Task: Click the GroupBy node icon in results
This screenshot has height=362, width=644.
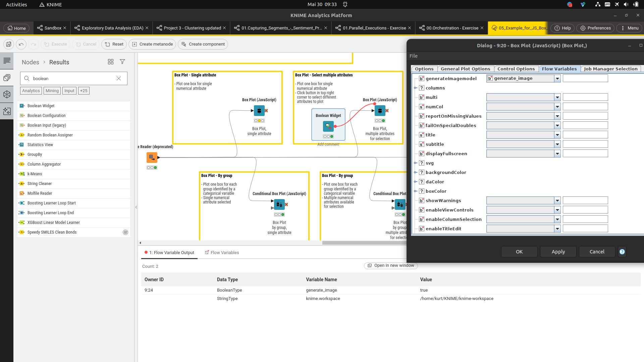Action: coord(22,155)
